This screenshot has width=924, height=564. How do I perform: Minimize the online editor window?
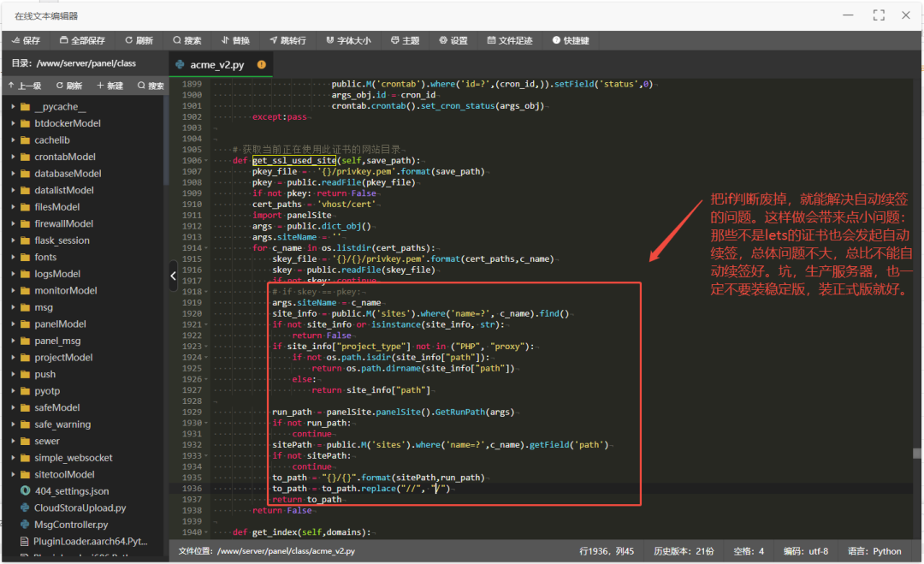coord(848,15)
